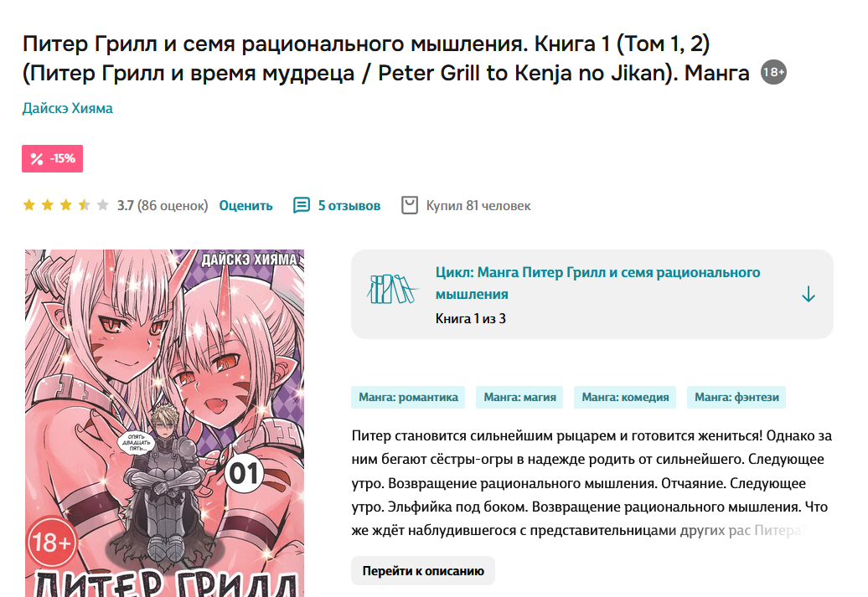
Task: Click the Перейти к описанию button
Action: pos(423,570)
